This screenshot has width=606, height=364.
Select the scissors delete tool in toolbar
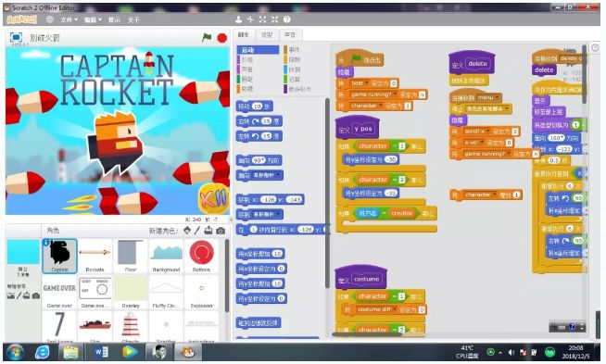pos(250,19)
